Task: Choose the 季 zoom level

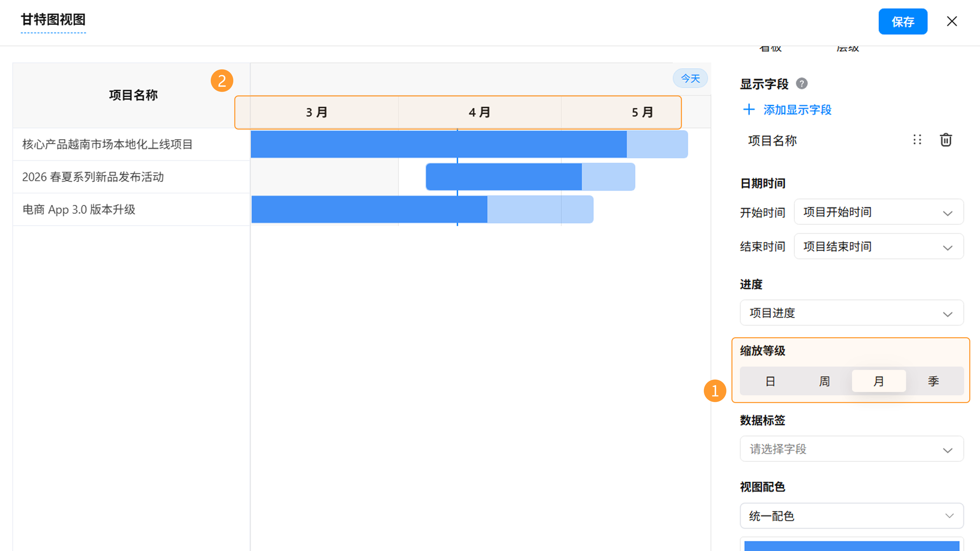Action: 933,381
